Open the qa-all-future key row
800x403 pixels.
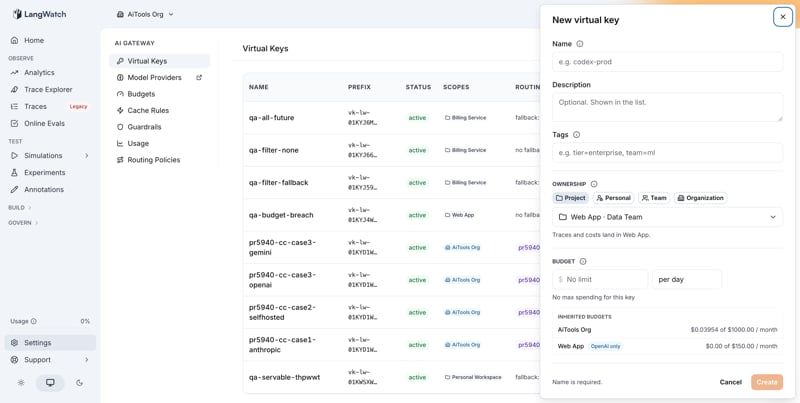391,118
